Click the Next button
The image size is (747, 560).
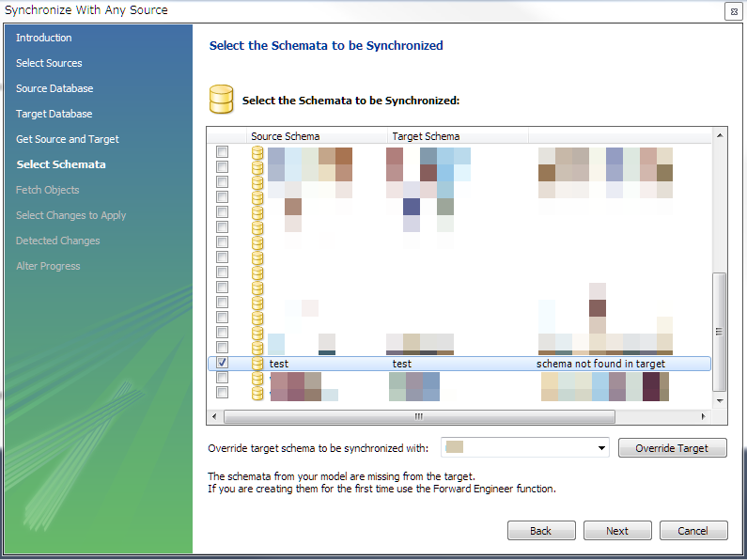point(617,531)
